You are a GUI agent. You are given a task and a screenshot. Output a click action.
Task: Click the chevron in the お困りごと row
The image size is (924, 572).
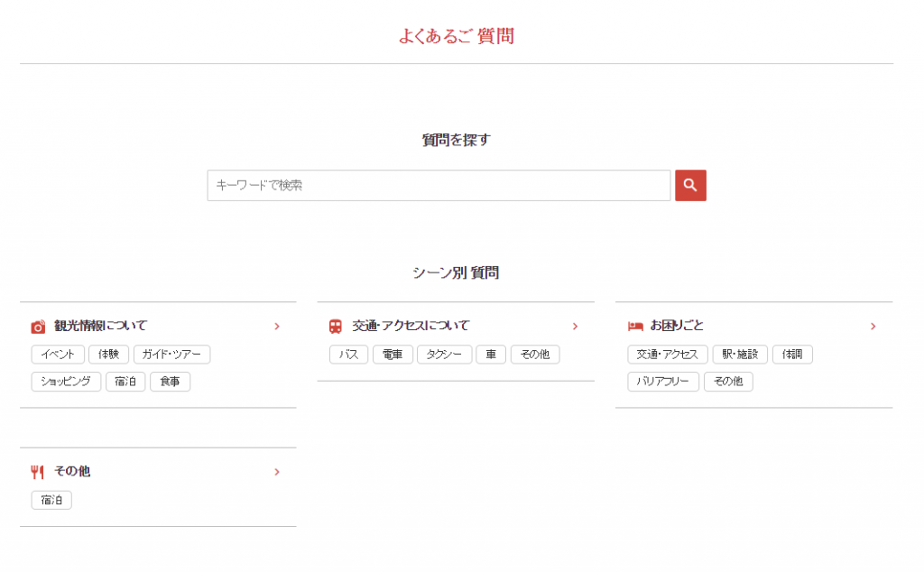point(873,327)
